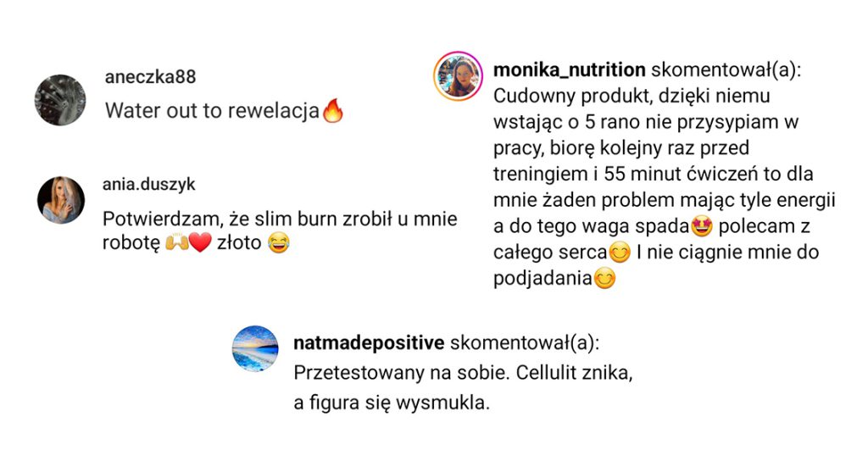The image size is (868, 461).
Task: Click the 'Przetestowany na sobie' comment
Action: coord(463,387)
